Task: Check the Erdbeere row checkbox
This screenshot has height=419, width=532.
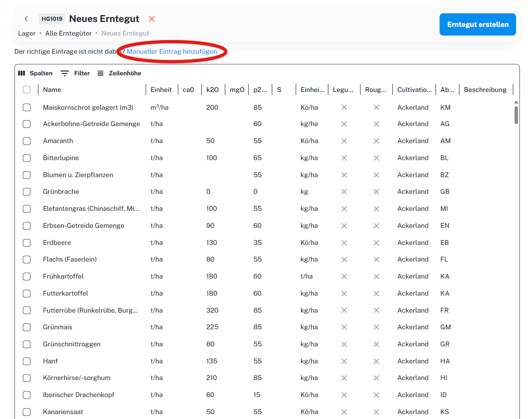Action: [27, 243]
